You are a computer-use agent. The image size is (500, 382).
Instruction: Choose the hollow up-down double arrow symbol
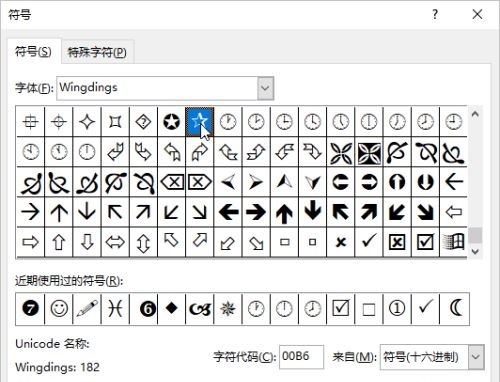(x=143, y=242)
